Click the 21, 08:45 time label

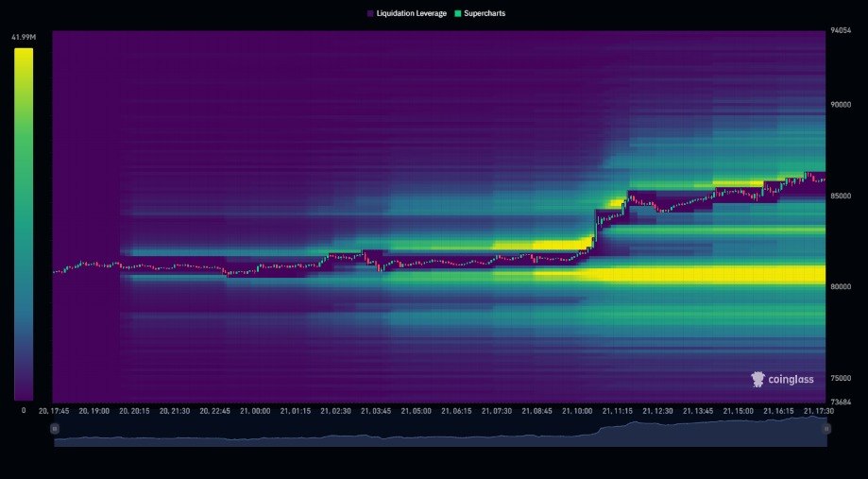point(537,411)
